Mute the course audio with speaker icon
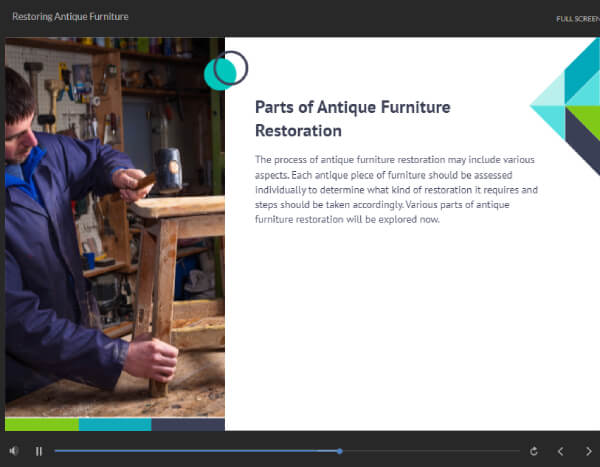Image resolution: width=600 pixels, height=467 pixels. click(x=14, y=451)
